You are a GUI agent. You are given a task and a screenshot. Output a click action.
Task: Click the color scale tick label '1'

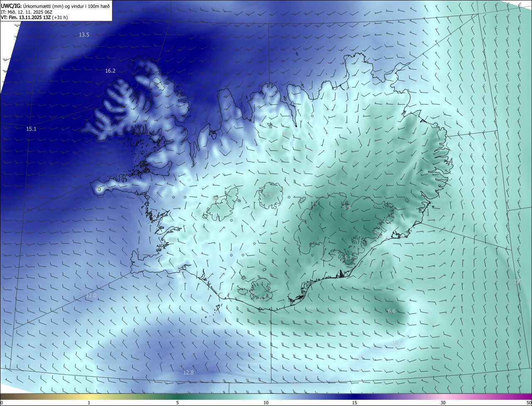pos(89,403)
